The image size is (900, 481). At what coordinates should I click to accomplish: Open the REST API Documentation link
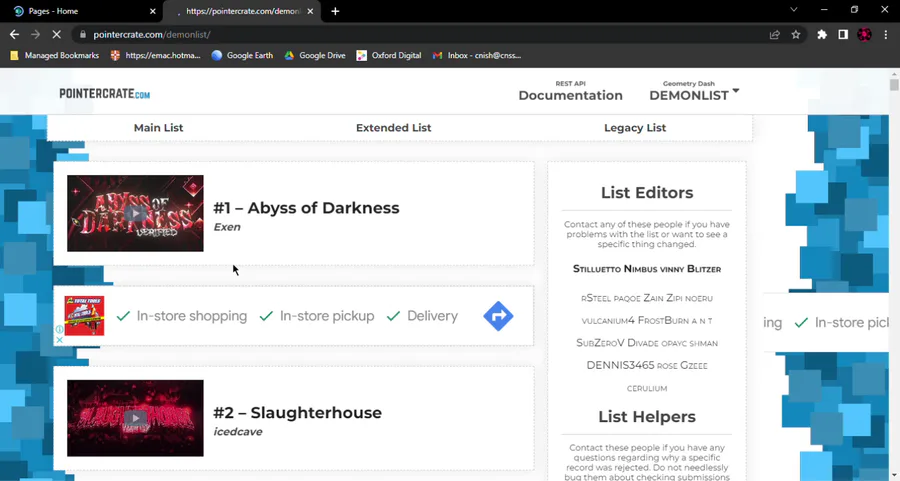pyautogui.click(x=570, y=91)
